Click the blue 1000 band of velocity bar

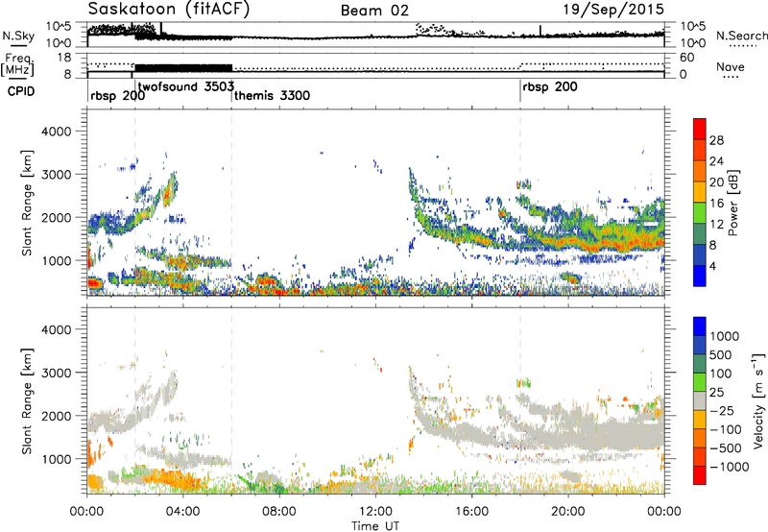(x=700, y=326)
